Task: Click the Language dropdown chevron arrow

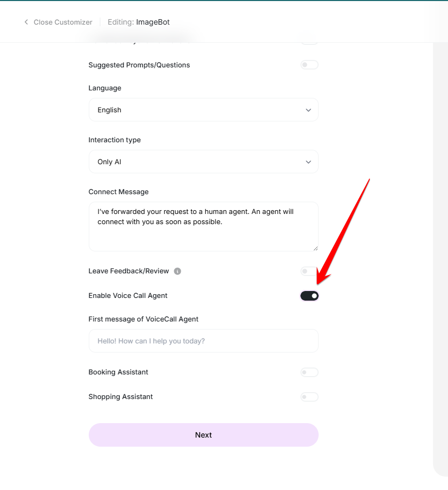Action: point(308,110)
